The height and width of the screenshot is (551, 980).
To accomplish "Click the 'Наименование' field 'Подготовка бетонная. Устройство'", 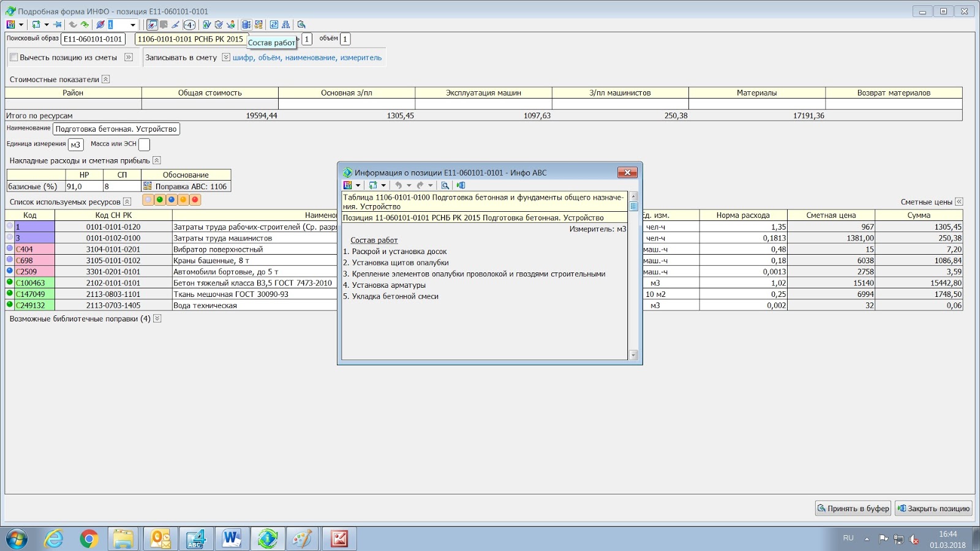I will 116,129.
